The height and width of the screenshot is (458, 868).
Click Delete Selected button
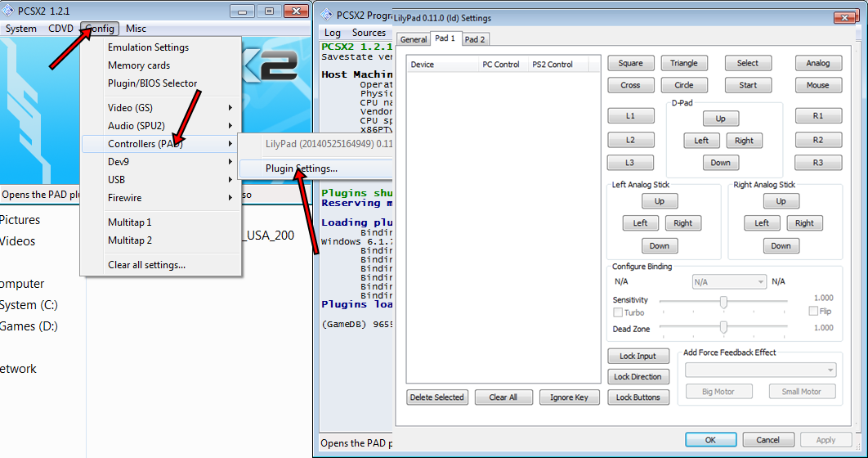436,397
